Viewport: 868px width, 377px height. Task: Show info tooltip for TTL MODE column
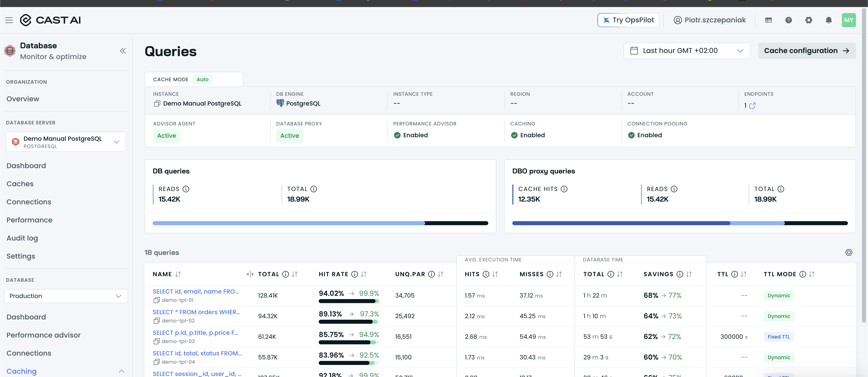802,274
